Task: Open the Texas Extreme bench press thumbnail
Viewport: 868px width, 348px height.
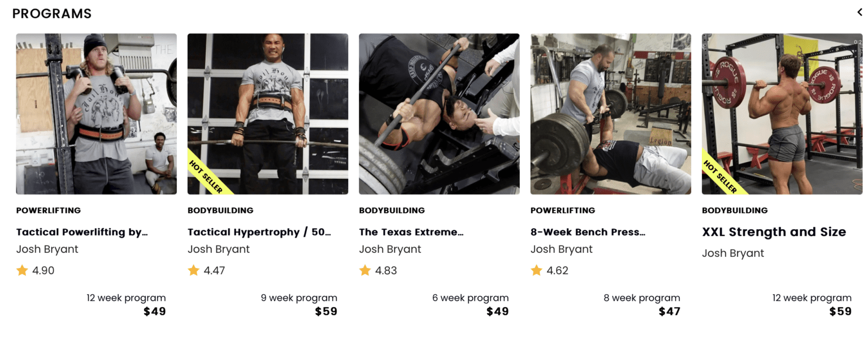Action: 439,113
